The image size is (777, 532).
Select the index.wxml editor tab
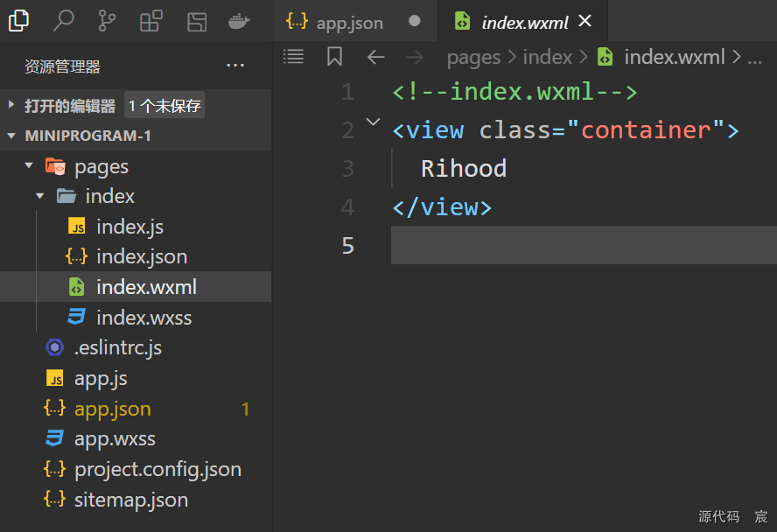point(524,22)
